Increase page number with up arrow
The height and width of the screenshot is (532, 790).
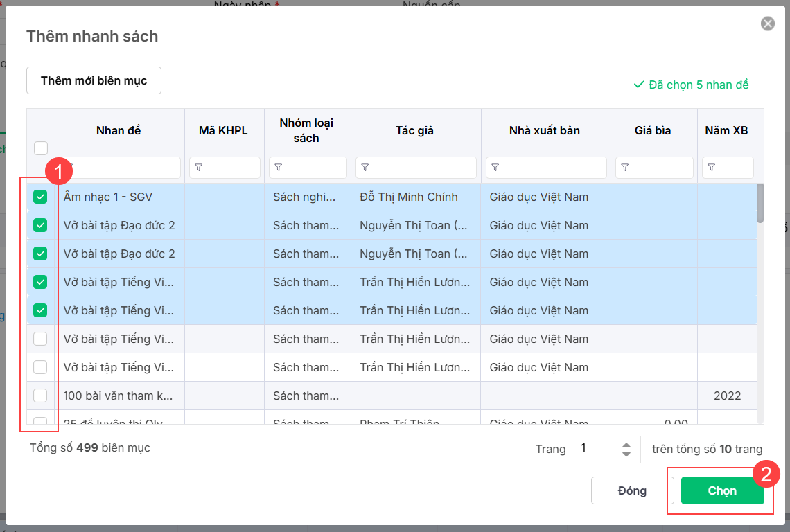point(626,445)
